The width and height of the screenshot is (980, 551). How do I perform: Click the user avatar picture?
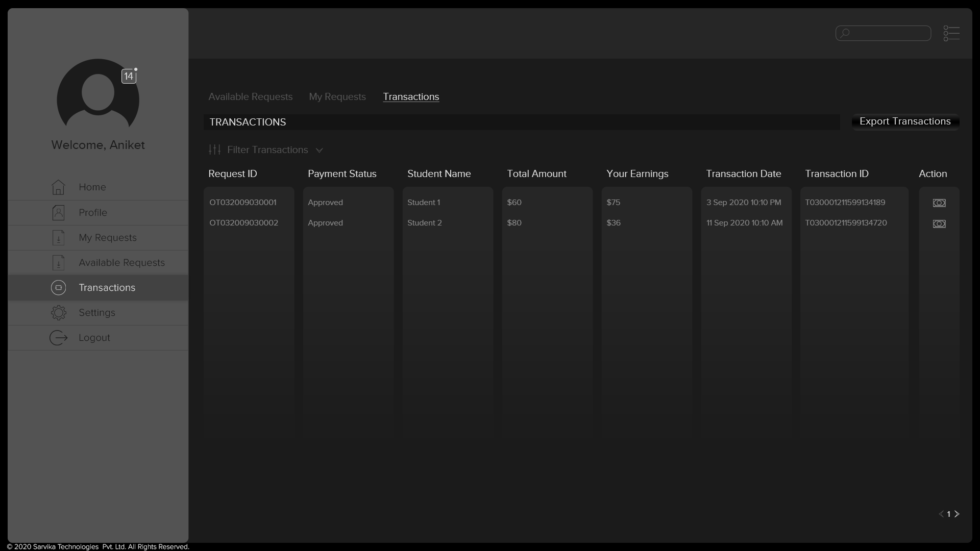click(98, 94)
